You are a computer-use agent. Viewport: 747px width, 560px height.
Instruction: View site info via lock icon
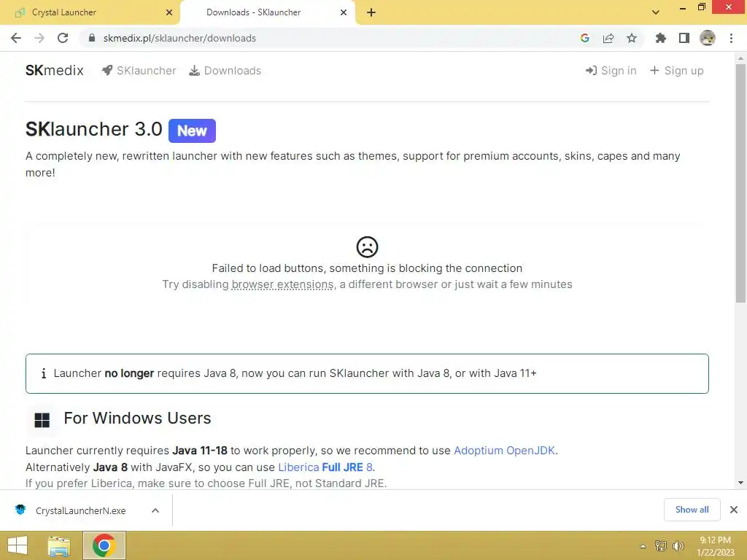[x=92, y=38]
